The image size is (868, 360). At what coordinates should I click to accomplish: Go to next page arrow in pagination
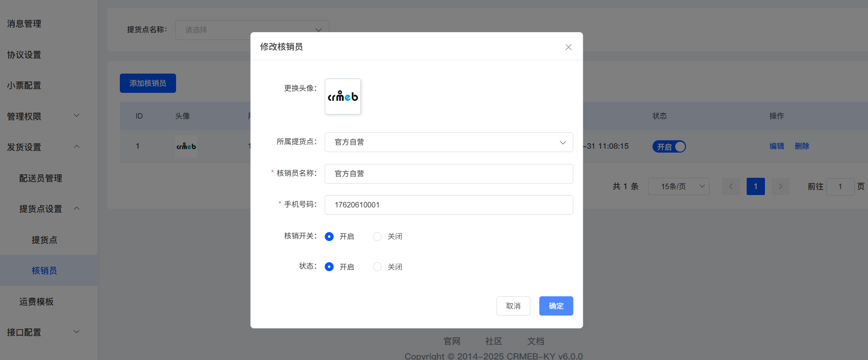[x=780, y=187]
